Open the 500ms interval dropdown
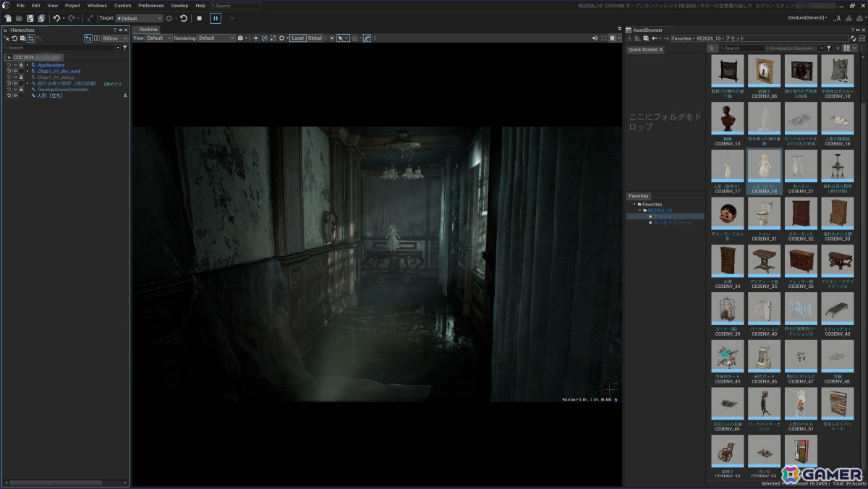 (114, 38)
